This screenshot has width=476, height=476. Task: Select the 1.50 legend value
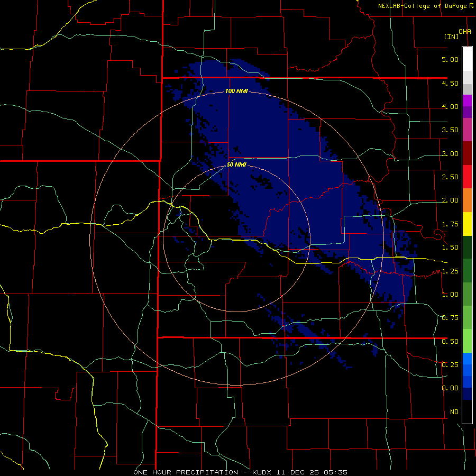[450, 248]
